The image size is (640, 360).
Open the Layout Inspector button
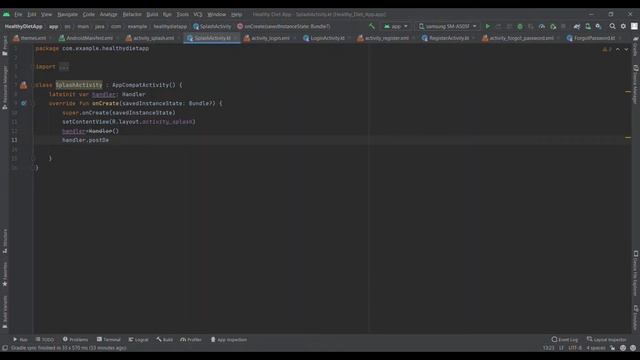click(x=607, y=339)
